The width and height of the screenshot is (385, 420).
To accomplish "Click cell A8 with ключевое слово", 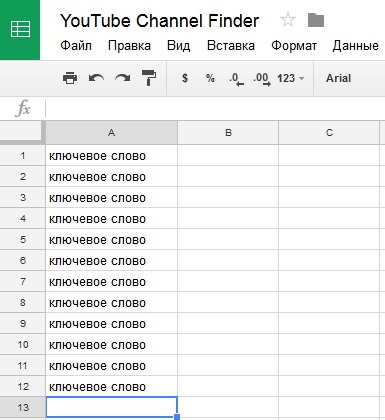I will pyautogui.click(x=111, y=302).
